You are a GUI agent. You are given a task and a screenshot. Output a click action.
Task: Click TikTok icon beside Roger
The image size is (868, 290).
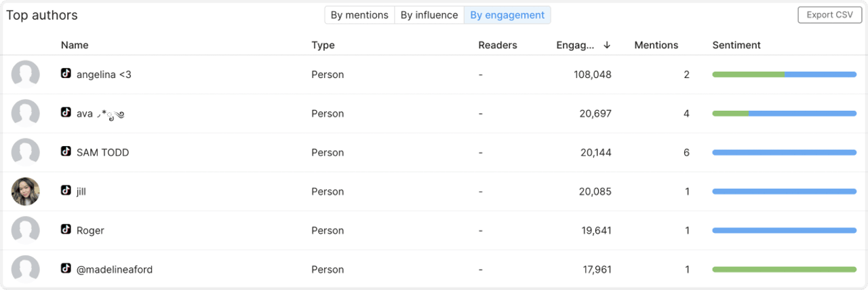[66, 230]
